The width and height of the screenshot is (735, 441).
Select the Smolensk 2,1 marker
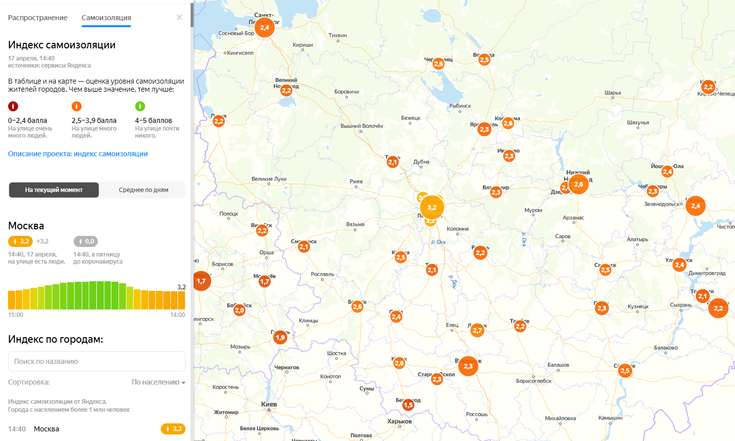[304, 247]
